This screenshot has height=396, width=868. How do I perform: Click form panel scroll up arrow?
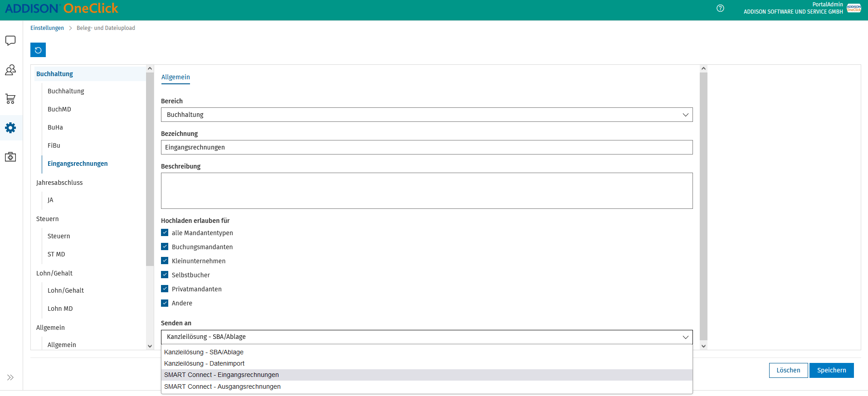click(x=703, y=68)
